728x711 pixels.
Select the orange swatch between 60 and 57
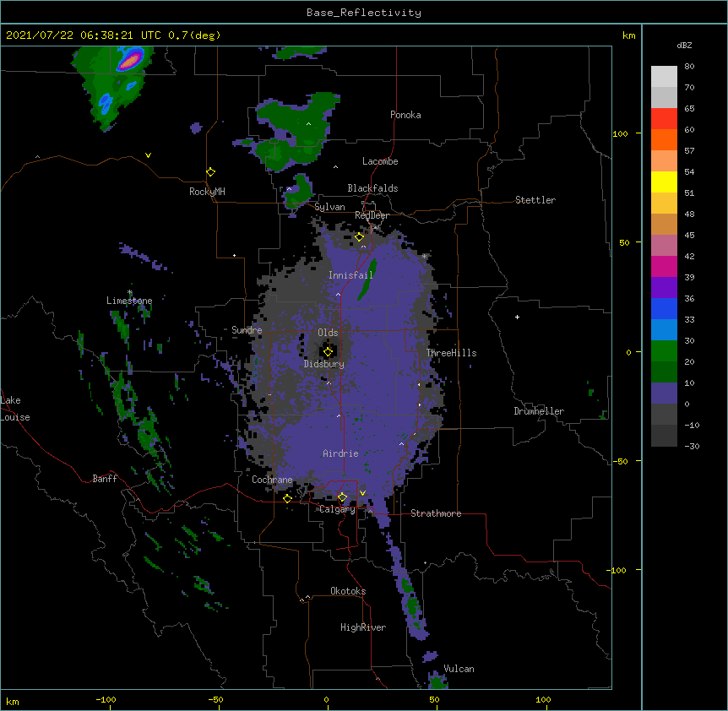tap(664, 139)
